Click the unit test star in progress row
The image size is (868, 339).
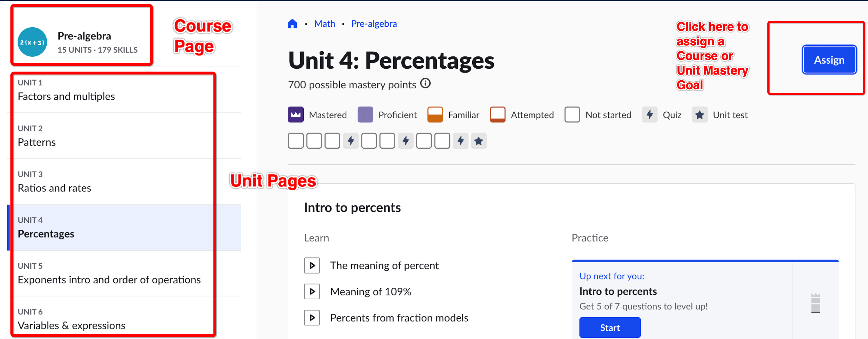[478, 141]
